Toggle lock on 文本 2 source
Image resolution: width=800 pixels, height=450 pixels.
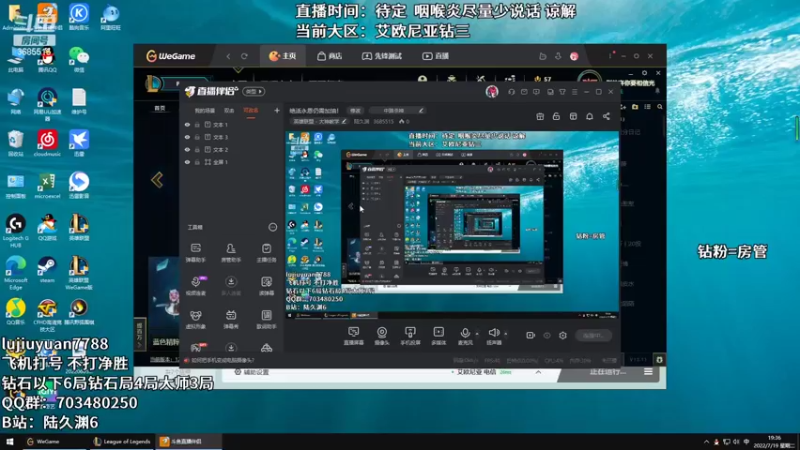pos(197,149)
